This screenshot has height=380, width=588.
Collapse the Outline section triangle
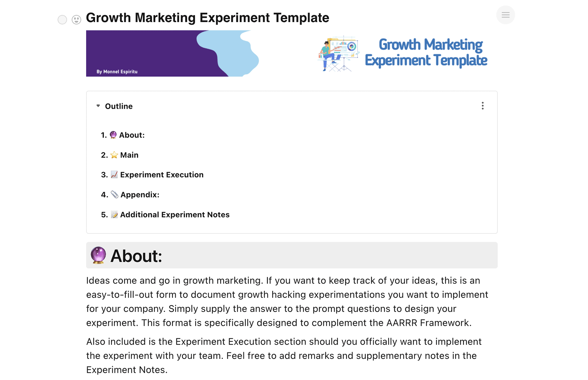(98, 106)
